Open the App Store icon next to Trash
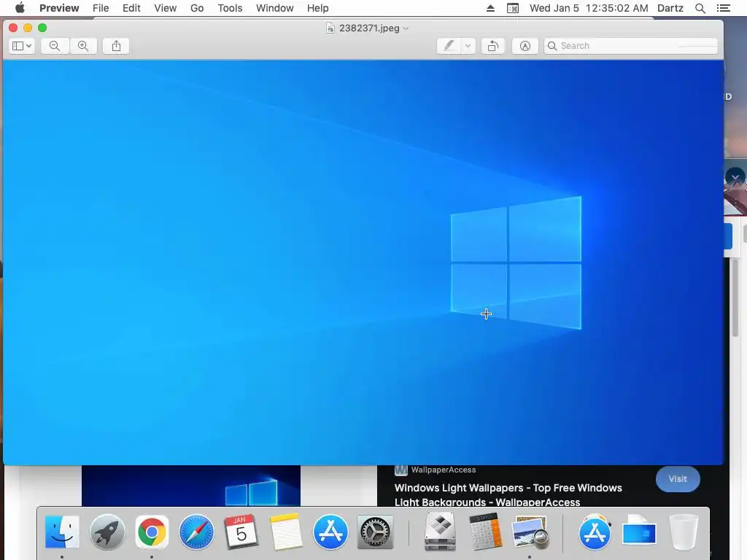The width and height of the screenshot is (747, 560). [595, 532]
